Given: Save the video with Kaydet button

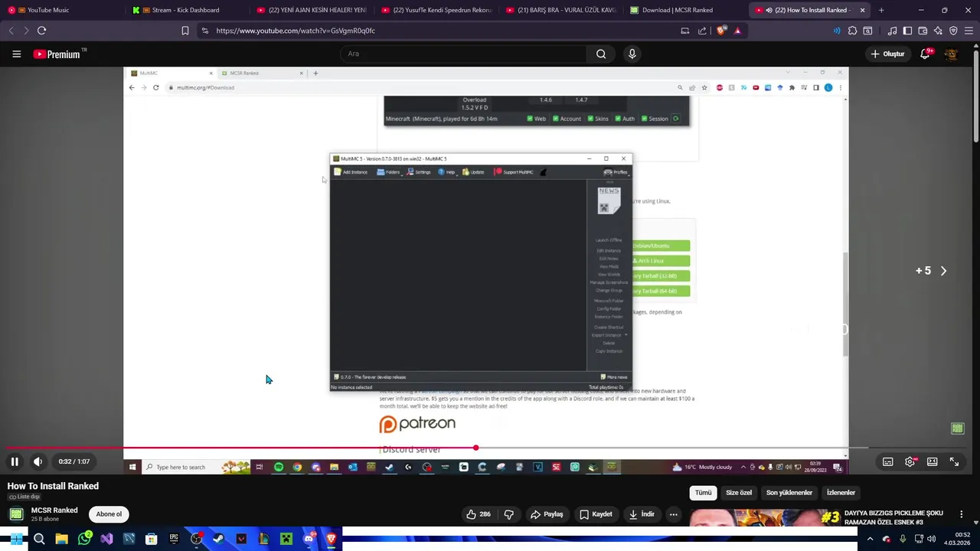Looking at the screenshot, I should (x=596, y=514).
